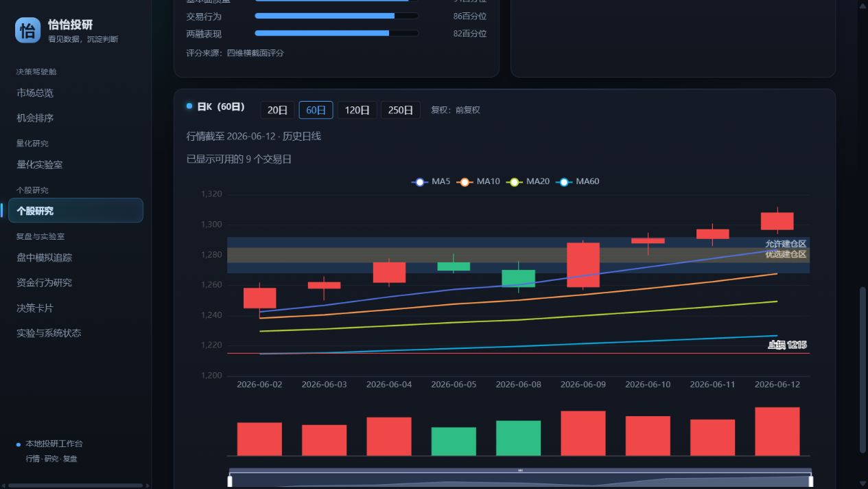Click the blue dot beside 日K title
868x489 pixels.
[x=189, y=106]
